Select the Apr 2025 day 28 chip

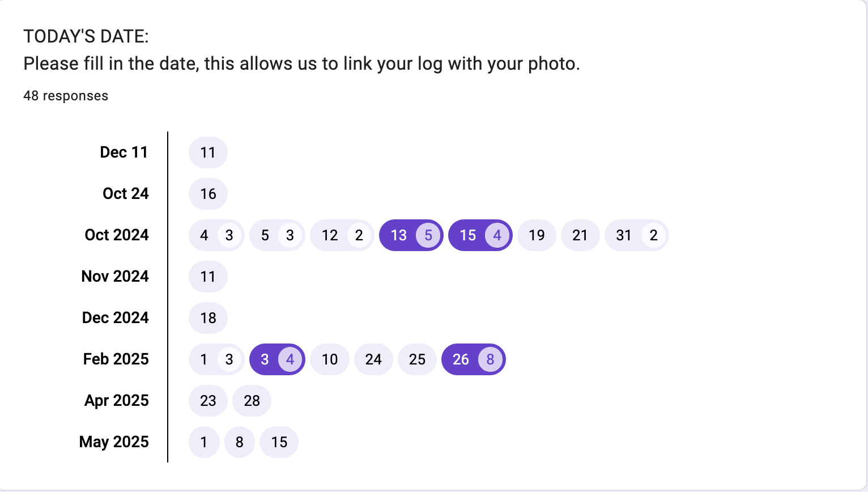pos(252,401)
